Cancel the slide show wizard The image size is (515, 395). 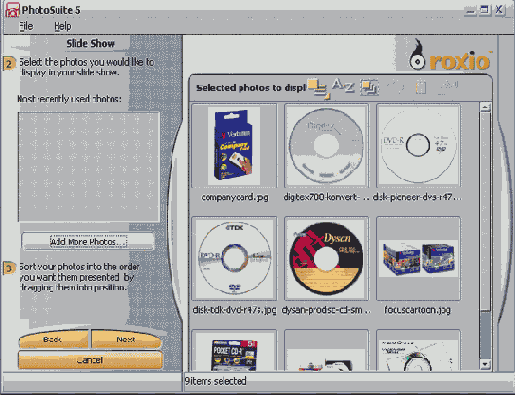[x=90, y=360]
